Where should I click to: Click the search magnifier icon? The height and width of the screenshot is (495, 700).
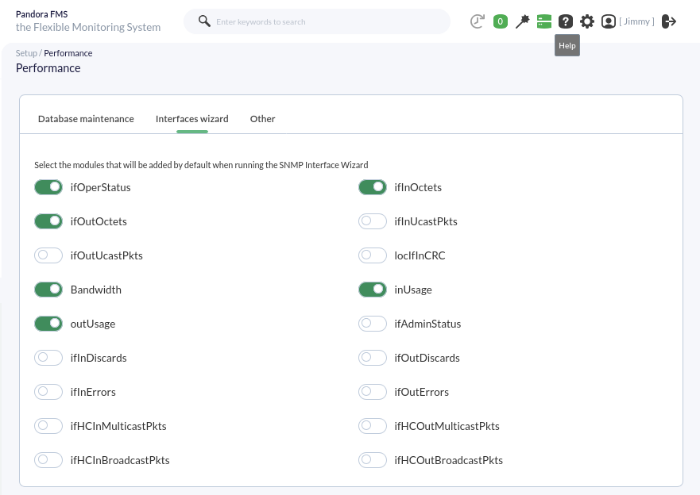pos(204,21)
